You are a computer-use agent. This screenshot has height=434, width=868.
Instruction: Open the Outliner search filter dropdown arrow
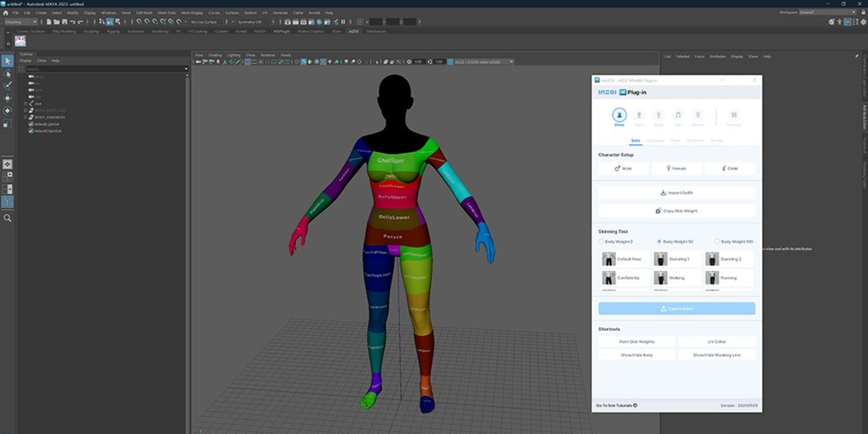click(186, 69)
